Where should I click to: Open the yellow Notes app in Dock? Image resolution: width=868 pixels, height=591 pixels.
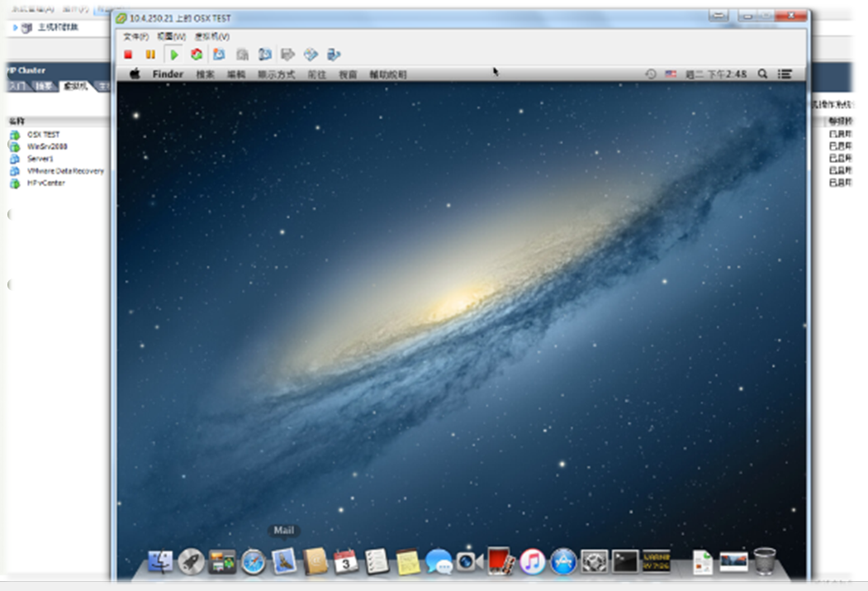(x=408, y=561)
